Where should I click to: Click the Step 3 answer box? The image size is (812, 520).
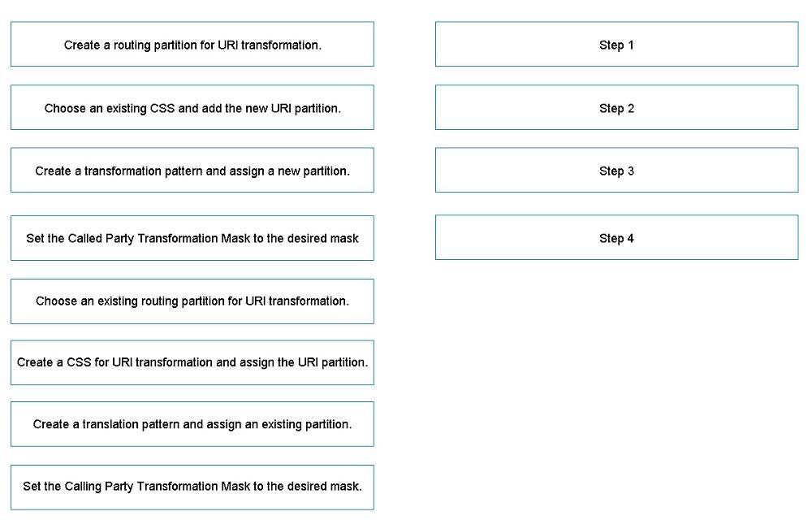616,171
